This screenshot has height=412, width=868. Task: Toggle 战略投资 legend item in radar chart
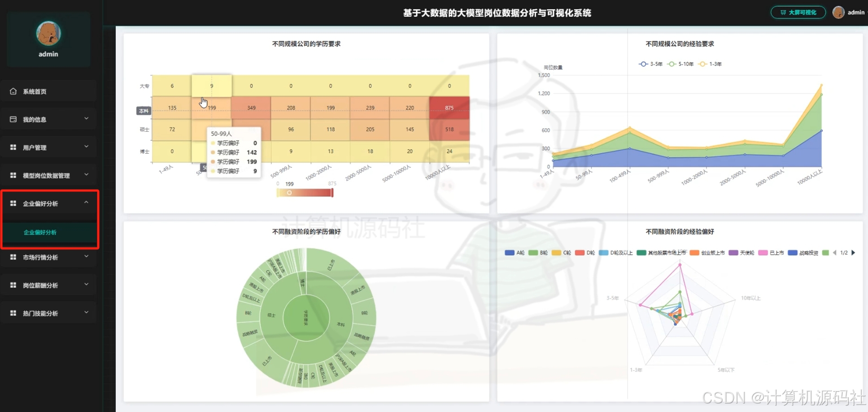coord(803,253)
